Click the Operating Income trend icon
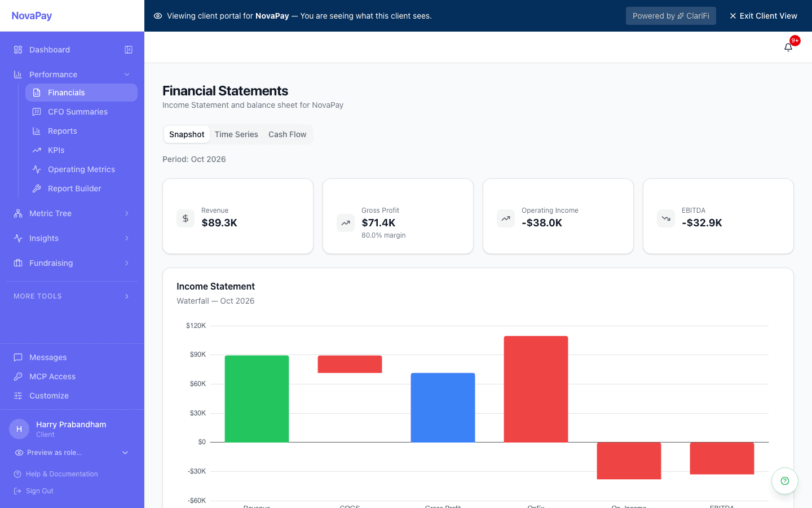Screen dimensions: 812x508 [506, 218]
